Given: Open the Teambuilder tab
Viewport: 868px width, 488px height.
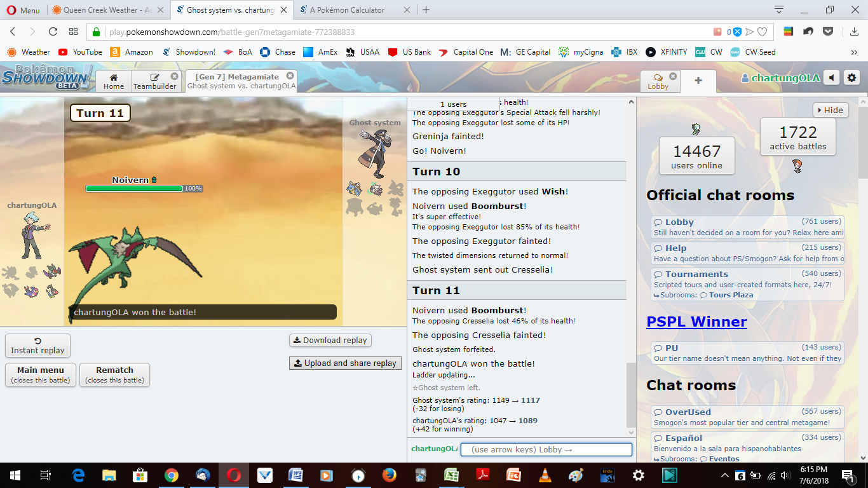Looking at the screenshot, I should [155, 81].
